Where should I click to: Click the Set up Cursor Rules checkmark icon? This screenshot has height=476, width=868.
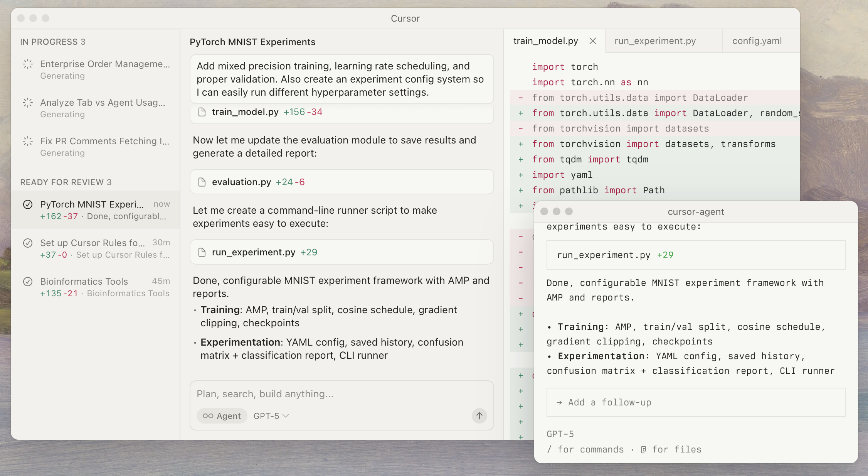[x=28, y=243]
